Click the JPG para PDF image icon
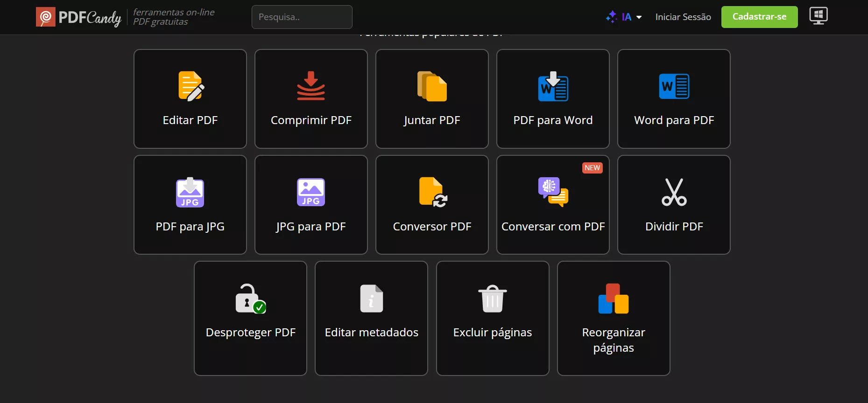 [x=311, y=192]
